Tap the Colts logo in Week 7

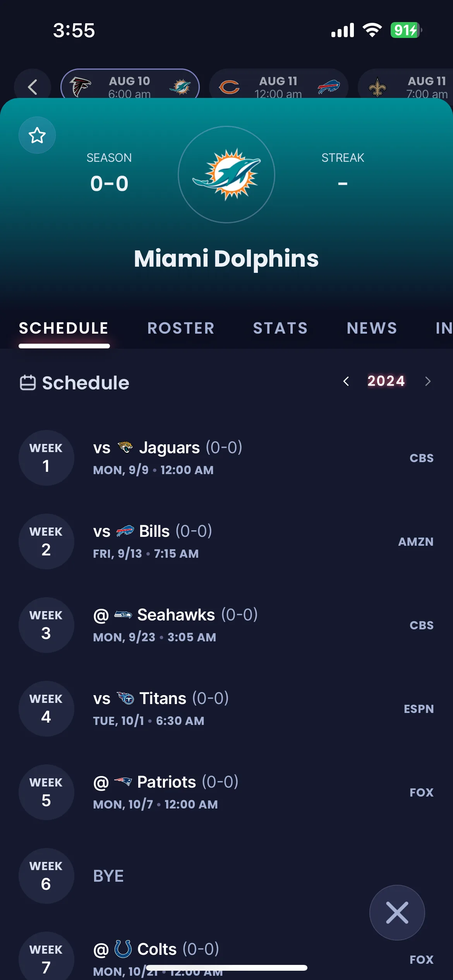click(x=123, y=949)
